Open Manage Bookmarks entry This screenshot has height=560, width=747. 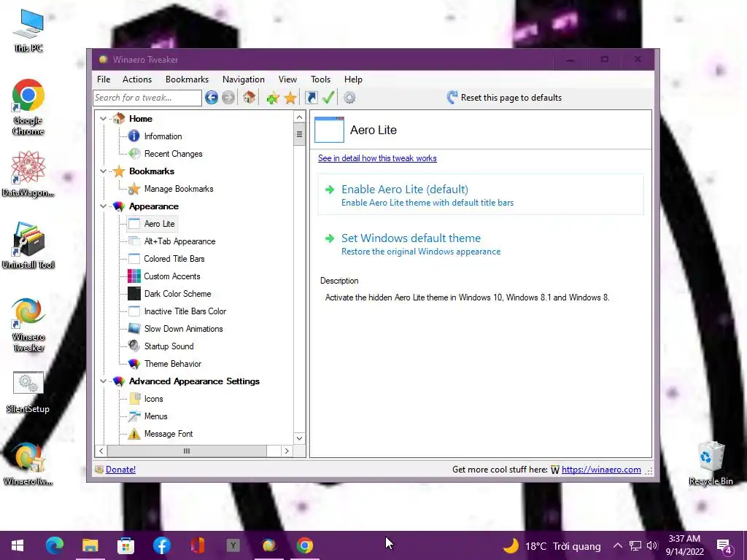[179, 189]
